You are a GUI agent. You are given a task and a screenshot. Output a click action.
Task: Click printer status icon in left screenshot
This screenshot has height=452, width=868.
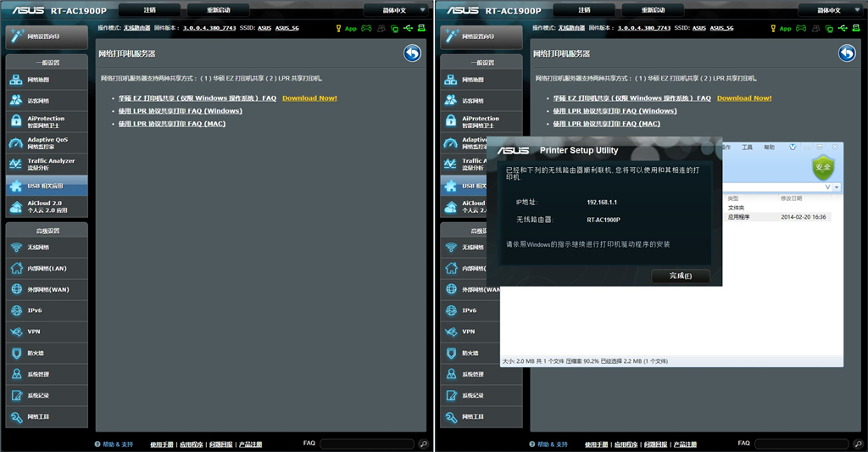(x=421, y=28)
